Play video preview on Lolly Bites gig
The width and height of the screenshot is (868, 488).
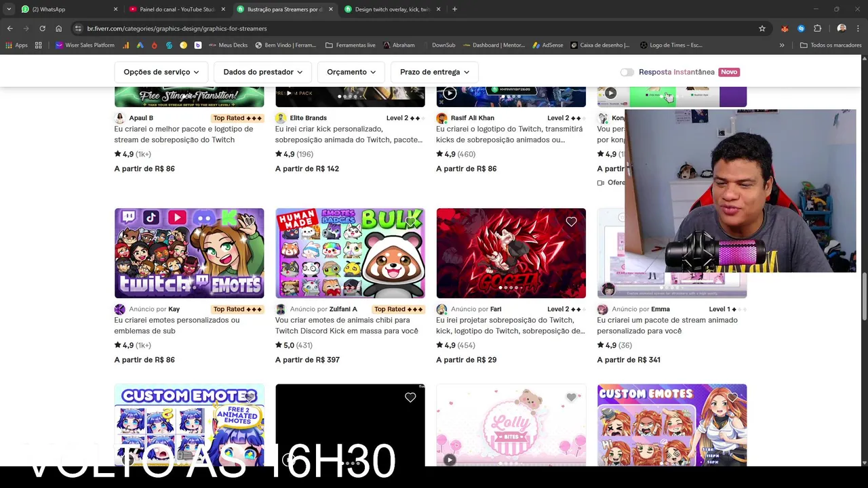pyautogui.click(x=449, y=460)
